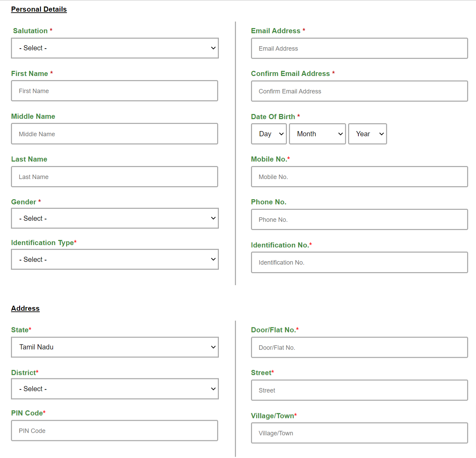
Task: Click the Address section heading
Action: (x=25, y=308)
